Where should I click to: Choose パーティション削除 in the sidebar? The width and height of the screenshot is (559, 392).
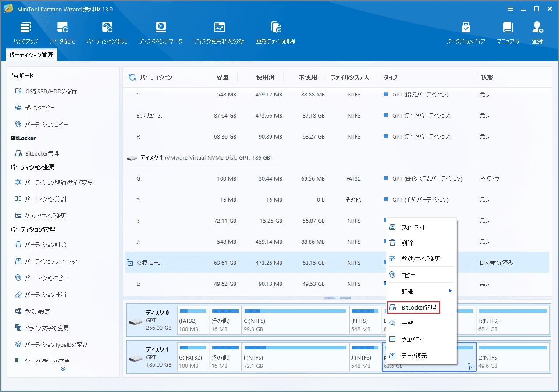41,245
